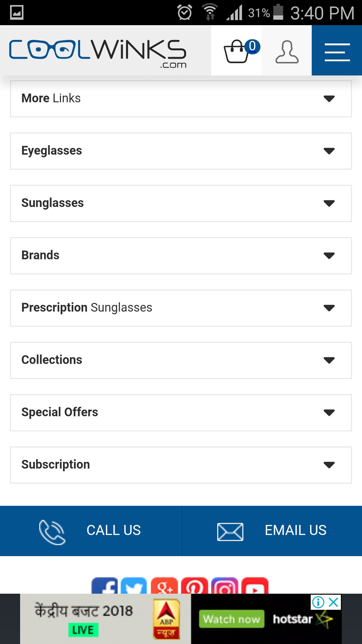Open the user account profile icon
This screenshot has height=644, width=362.
pos(287,52)
